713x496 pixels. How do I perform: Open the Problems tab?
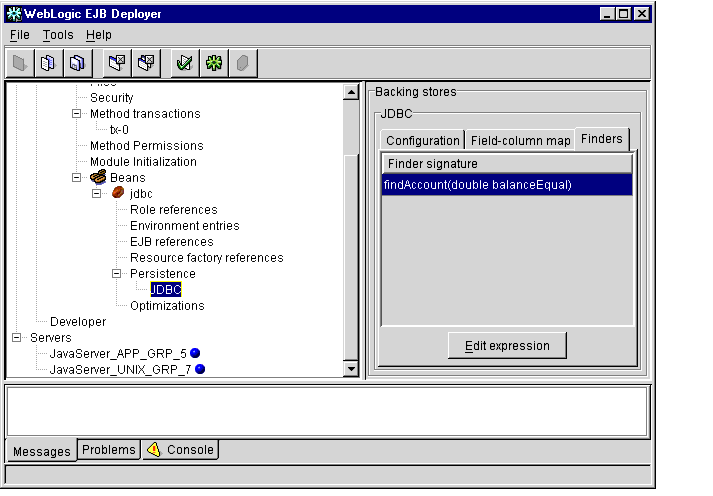109,450
